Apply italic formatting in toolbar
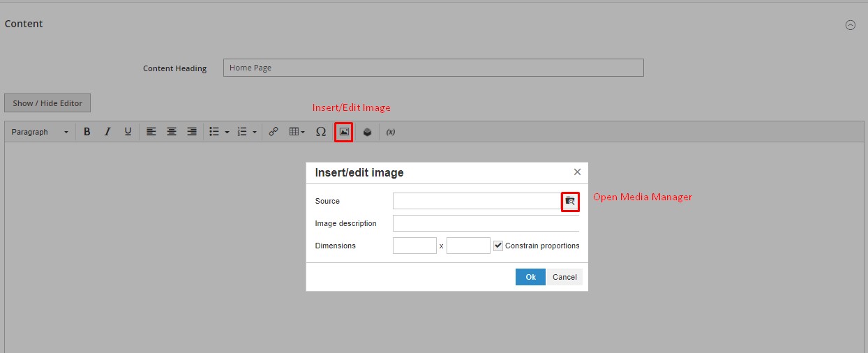 [107, 132]
